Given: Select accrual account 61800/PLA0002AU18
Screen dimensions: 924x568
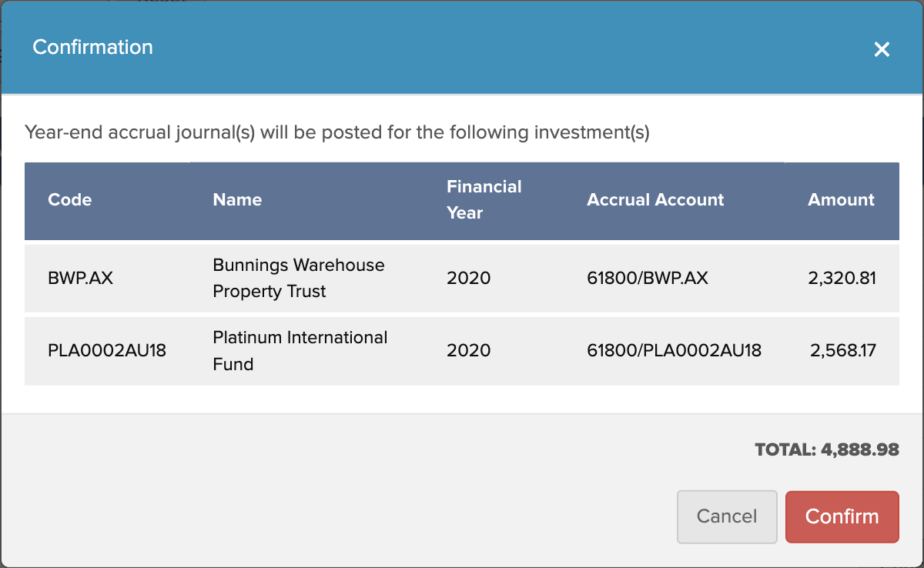Looking at the screenshot, I should pos(674,351).
